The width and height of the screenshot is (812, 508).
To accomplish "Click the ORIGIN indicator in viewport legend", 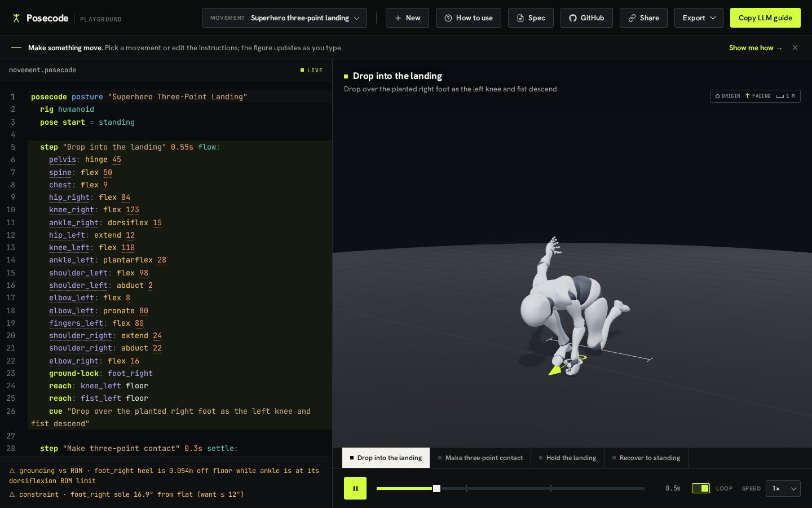I will point(727,96).
